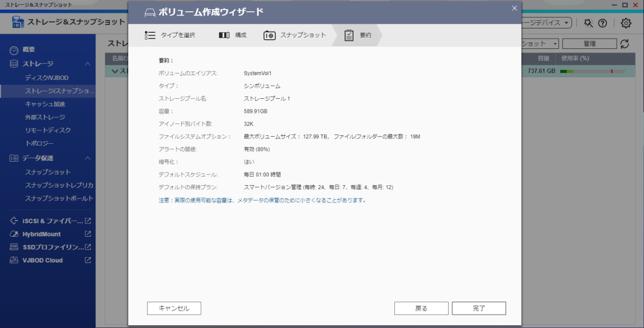
Task: Click the 有効 (80%) alert threshold value
Action: [x=257, y=149]
